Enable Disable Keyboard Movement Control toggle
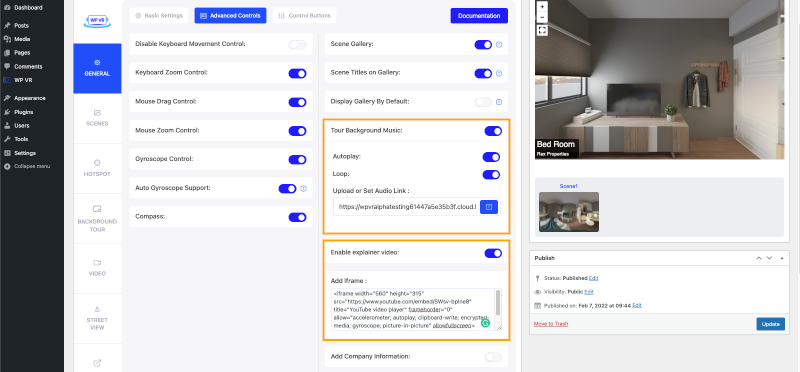Image resolution: width=800 pixels, height=372 pixels. 297,44
